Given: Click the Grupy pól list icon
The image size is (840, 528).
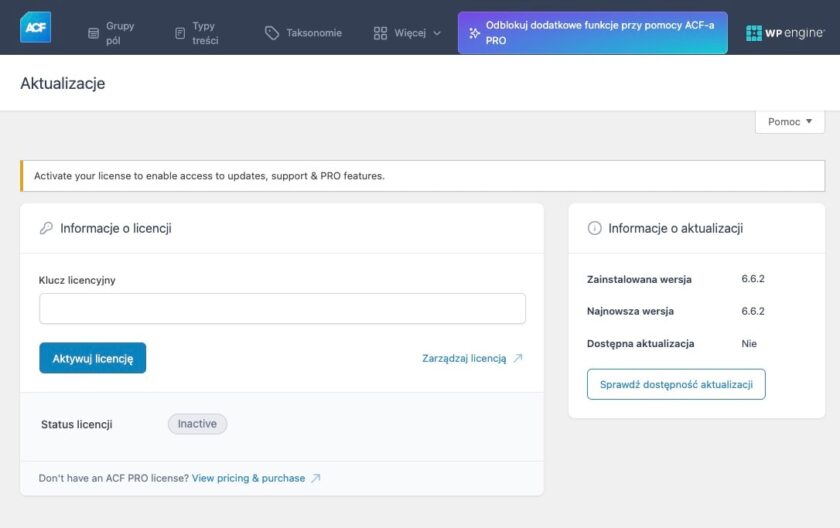Looking at the screenshot, I should [x=93, y=33].
